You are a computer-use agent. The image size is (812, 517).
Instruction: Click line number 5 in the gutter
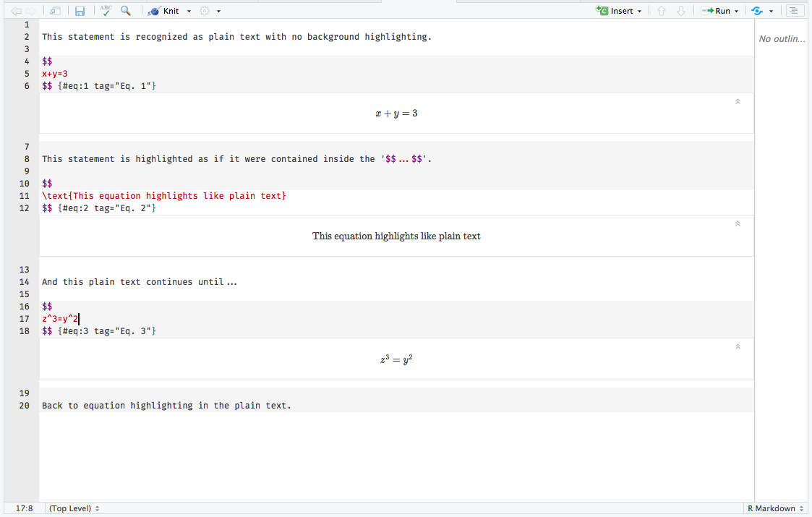(26, 73)
